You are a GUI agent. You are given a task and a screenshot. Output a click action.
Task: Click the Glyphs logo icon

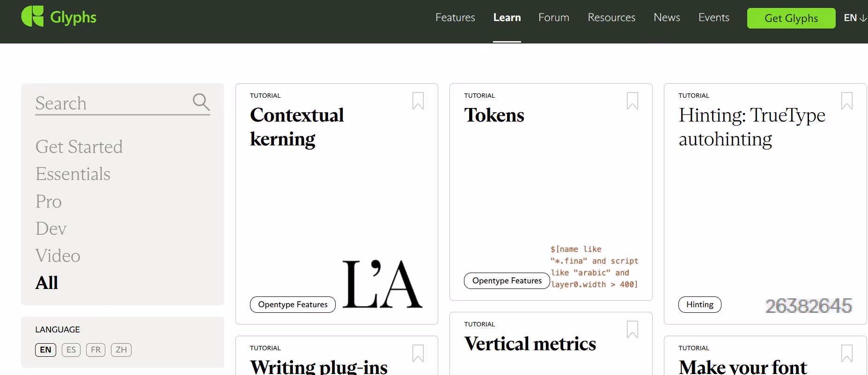click(32, 17)
